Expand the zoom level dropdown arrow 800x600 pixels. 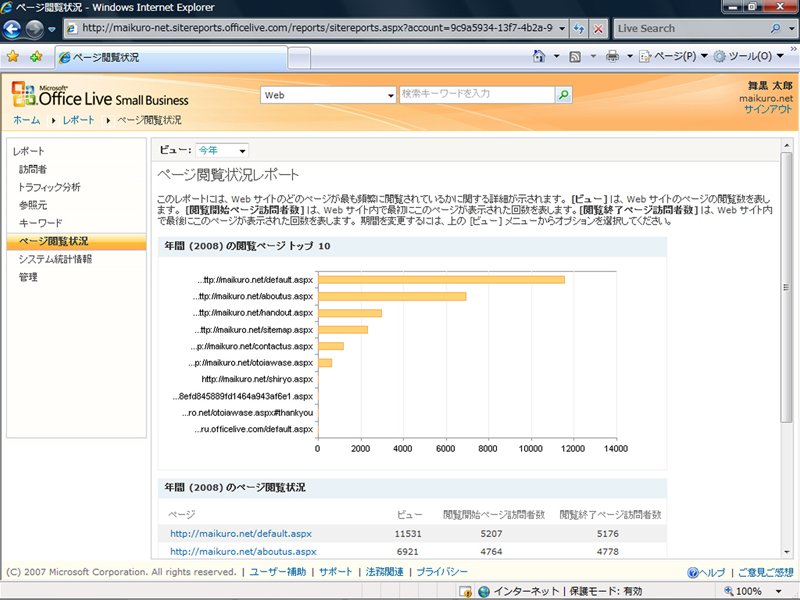pos(779,591)
